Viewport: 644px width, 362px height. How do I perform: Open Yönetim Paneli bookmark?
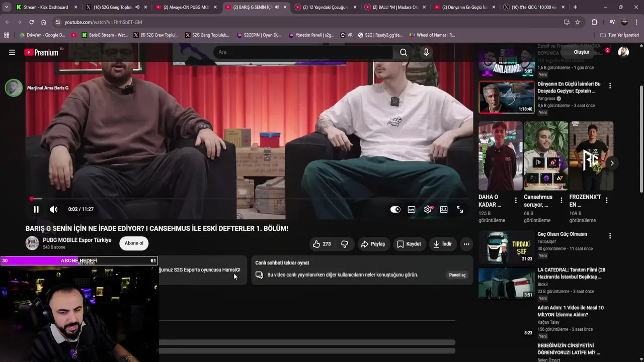[311, 35]
